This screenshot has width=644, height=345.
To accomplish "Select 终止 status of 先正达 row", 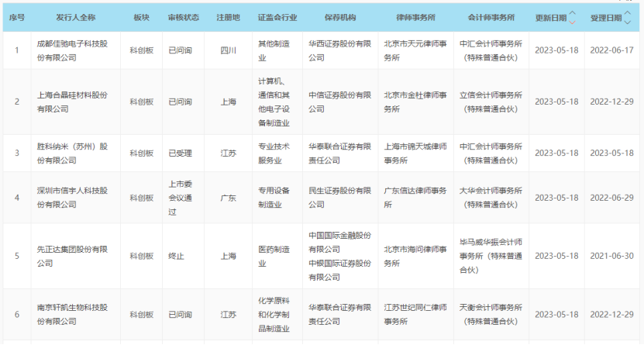I will point(176,256).
